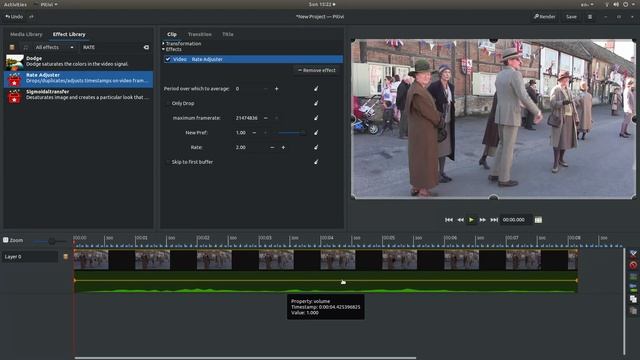Expand the Transformation section

coord(182,43)
